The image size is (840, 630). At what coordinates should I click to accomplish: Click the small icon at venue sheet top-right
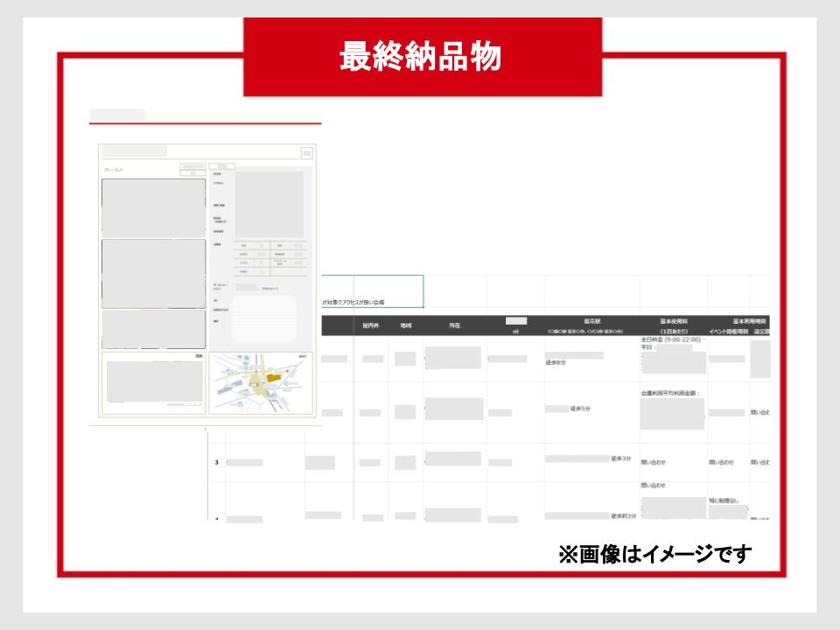(307, 153)
